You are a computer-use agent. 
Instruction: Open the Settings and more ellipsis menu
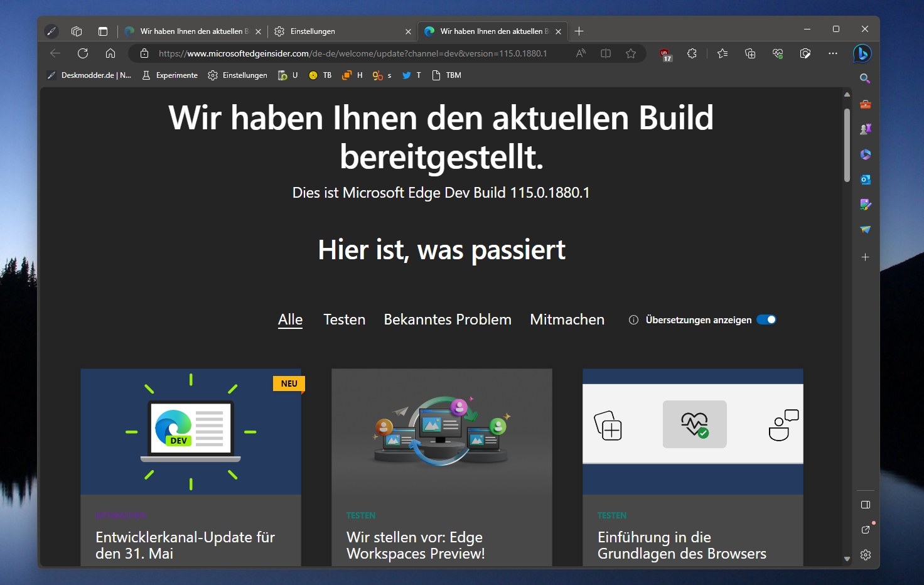(x=833, y=53)
